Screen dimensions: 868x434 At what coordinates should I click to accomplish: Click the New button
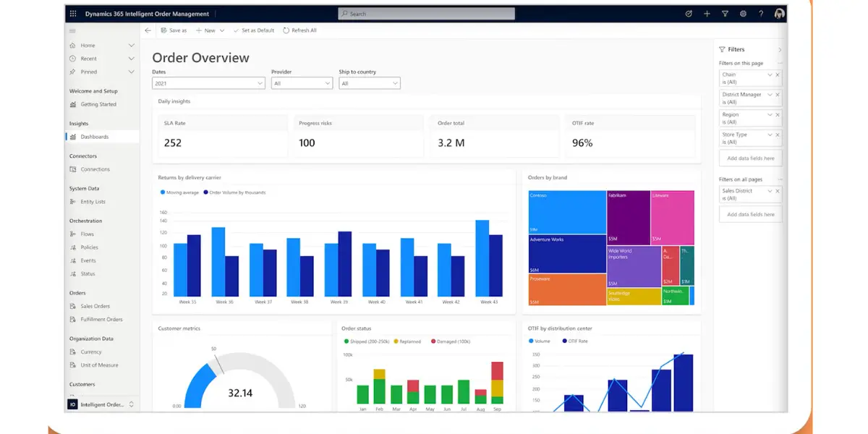[x=205, y=30]
